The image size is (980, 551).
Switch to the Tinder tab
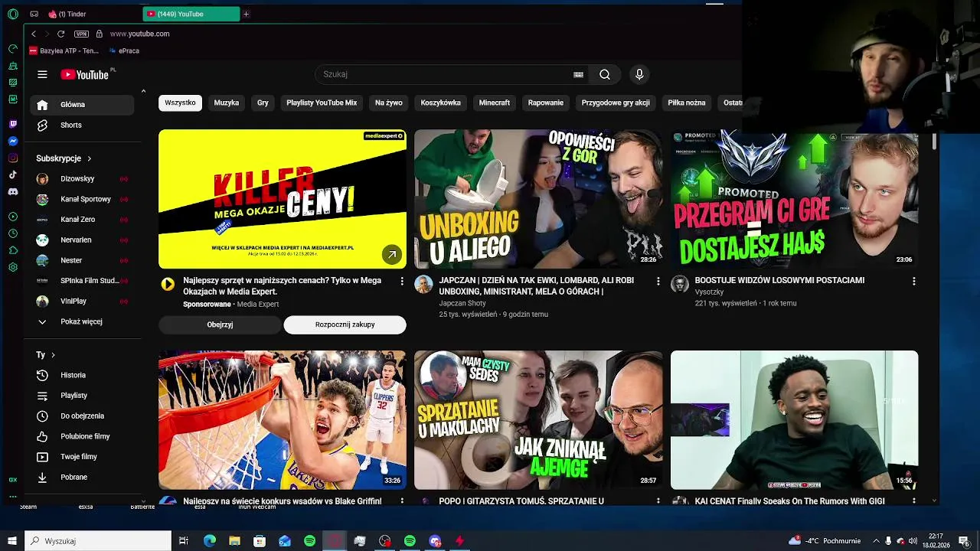click(x=92, y=14)
